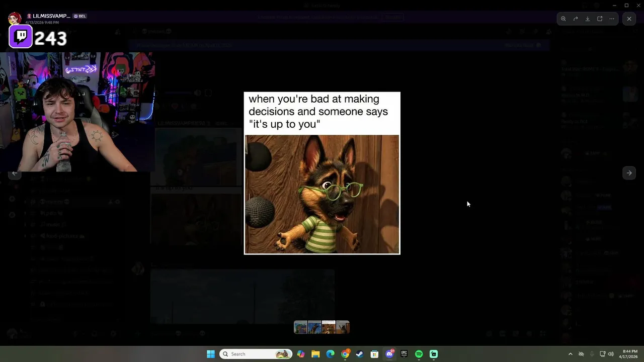Forward the image using arrow icon
644x362 pixels.
point(576,19)
